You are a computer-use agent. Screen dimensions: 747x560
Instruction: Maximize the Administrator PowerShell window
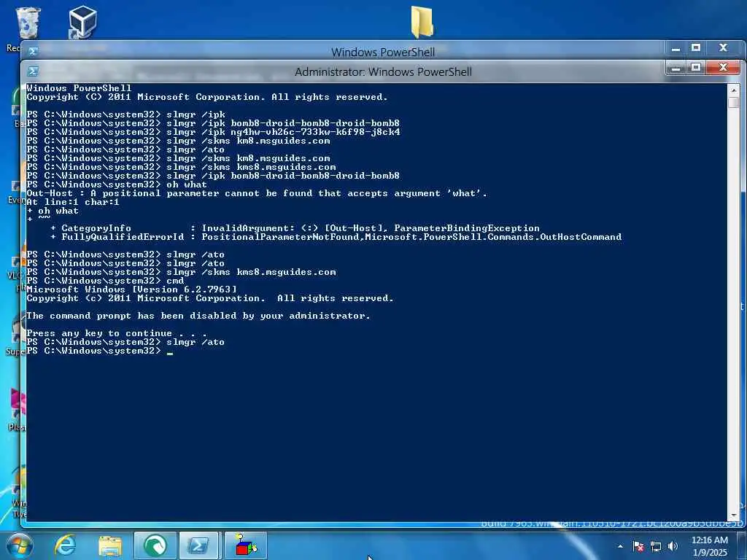(x=695, y=68)
